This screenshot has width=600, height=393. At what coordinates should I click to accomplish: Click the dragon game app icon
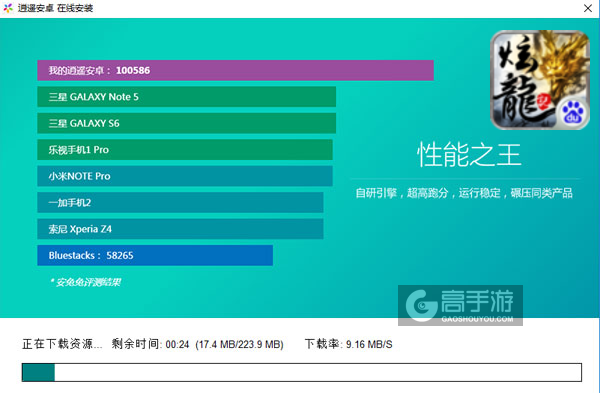[x=540, y=80]
